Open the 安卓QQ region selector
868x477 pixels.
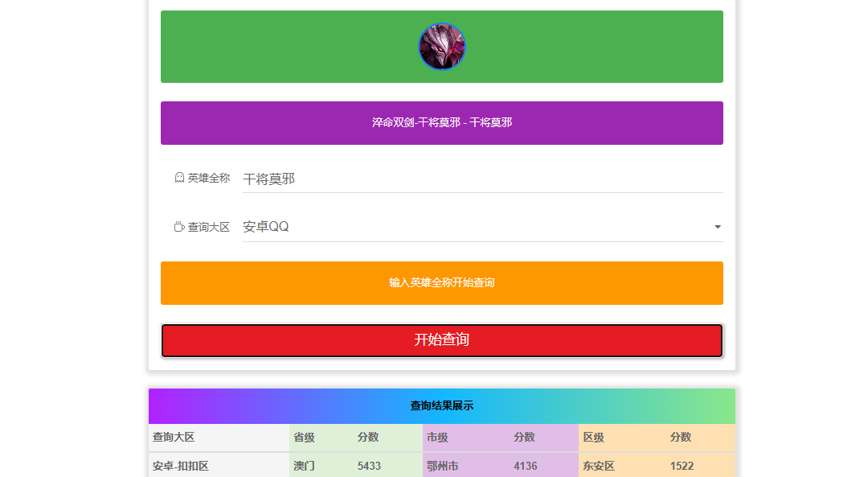474,227
